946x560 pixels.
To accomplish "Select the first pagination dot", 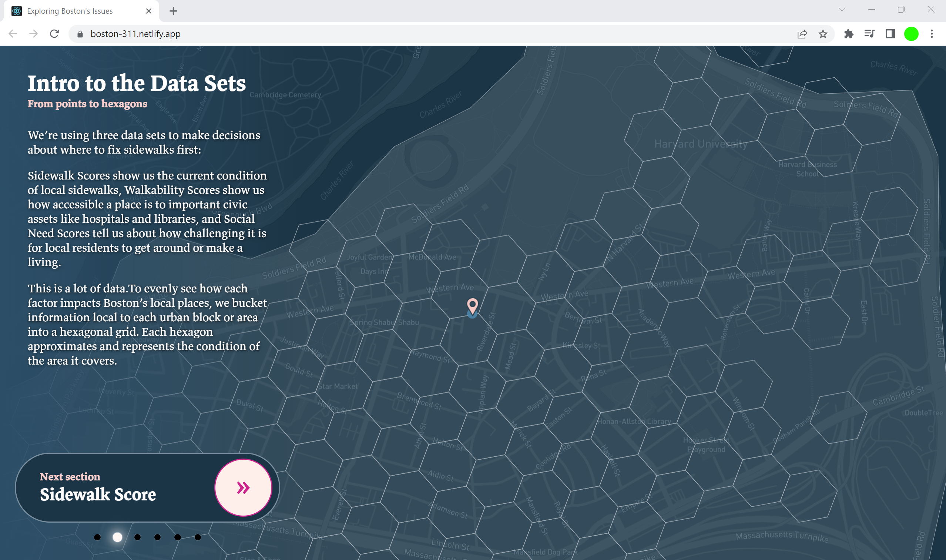I will pos(97,537).
